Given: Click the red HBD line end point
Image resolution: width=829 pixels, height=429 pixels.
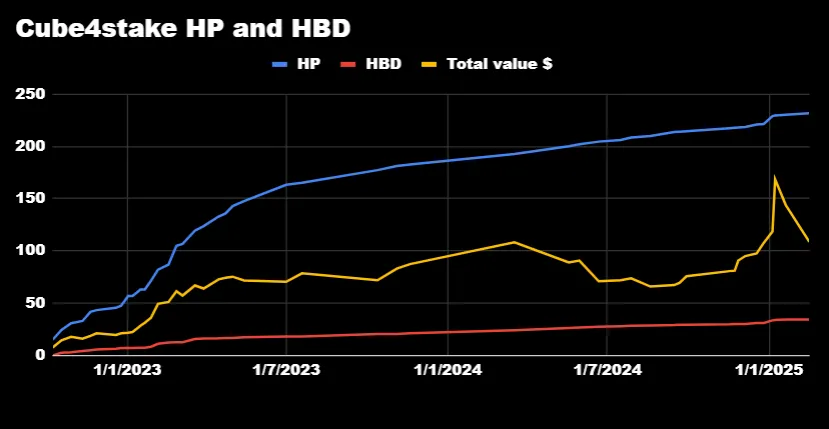Looking at the screenshot, I should point(808,319).
